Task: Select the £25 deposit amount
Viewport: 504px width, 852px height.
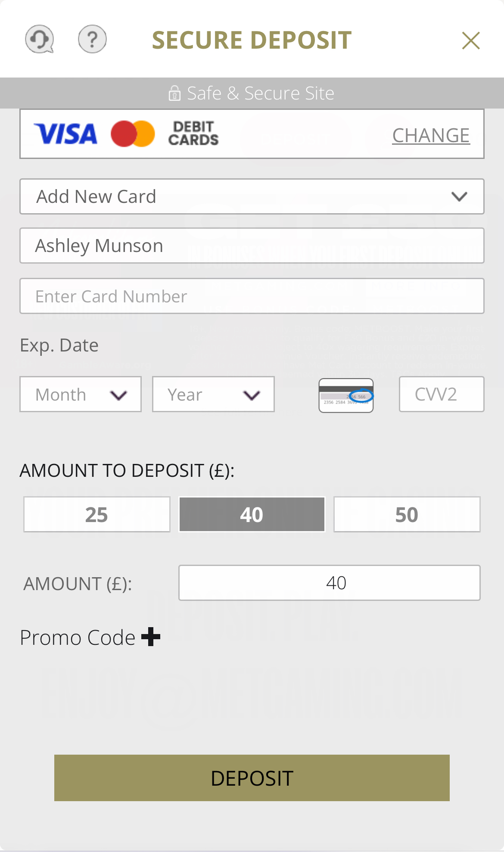Action: 96,514
